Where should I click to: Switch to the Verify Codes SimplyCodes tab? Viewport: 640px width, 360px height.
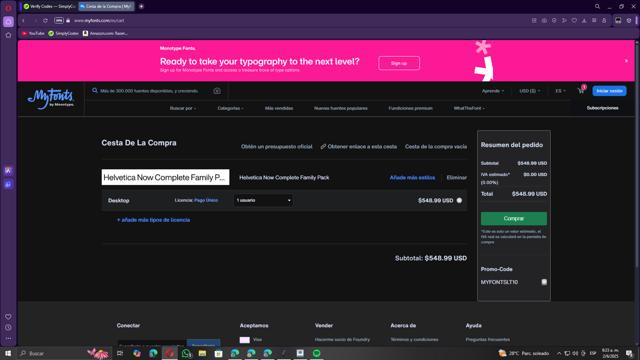tap(49, 7)
